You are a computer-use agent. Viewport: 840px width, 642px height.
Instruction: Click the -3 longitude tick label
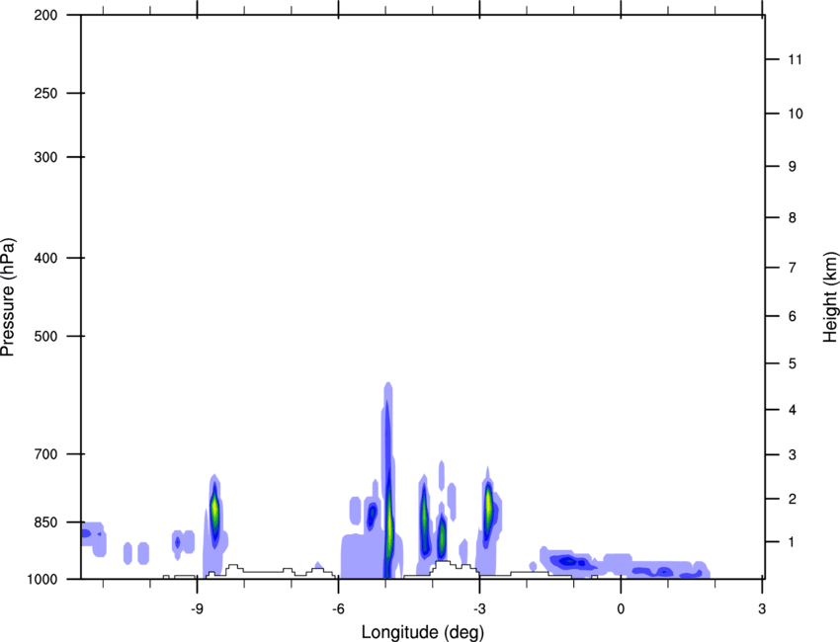(479, 608)
